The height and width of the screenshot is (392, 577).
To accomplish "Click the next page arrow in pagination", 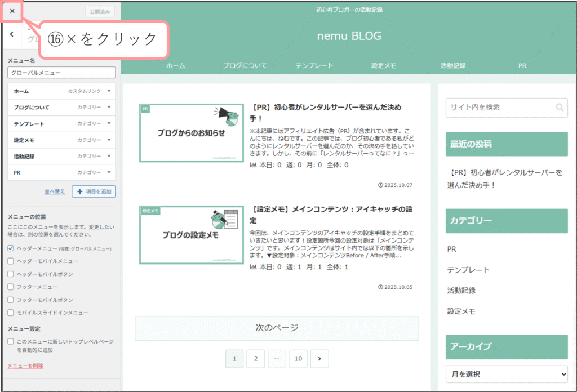I will pyautogui.click(x=319, y=359).
